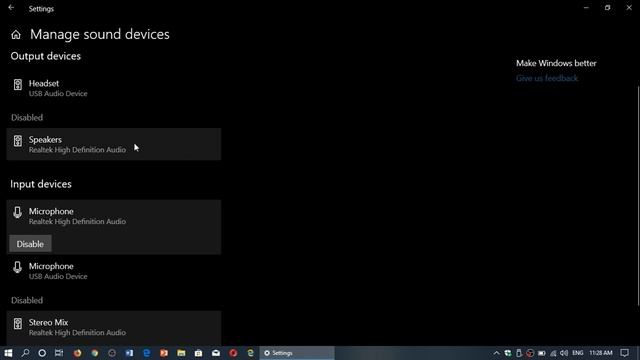Launch Edge browser from taskbar
Viewport: 640px width, 360px height.
[147, 353]
